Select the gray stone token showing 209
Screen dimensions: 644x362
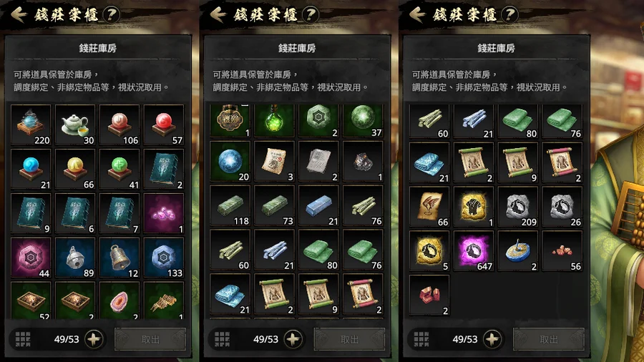[x=518, y=207]
